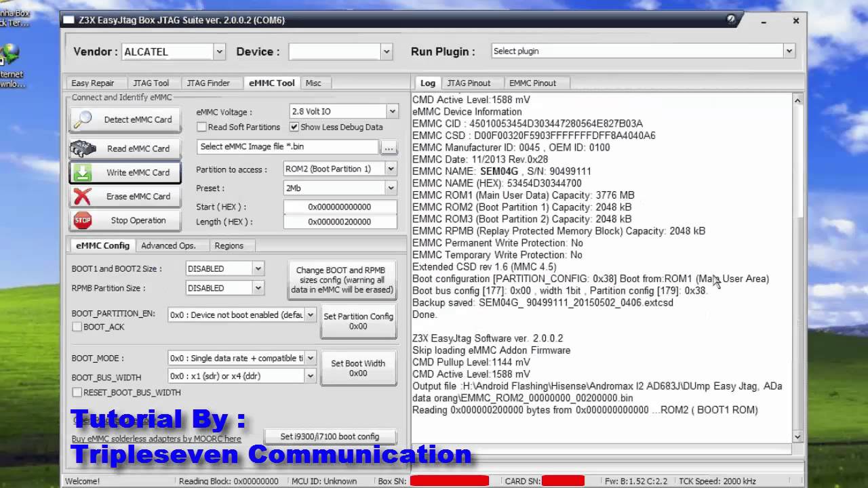The image size is (868, 488).
Task: Select the eMMC Config sub-tab
Action: click(x=102, y=245)
